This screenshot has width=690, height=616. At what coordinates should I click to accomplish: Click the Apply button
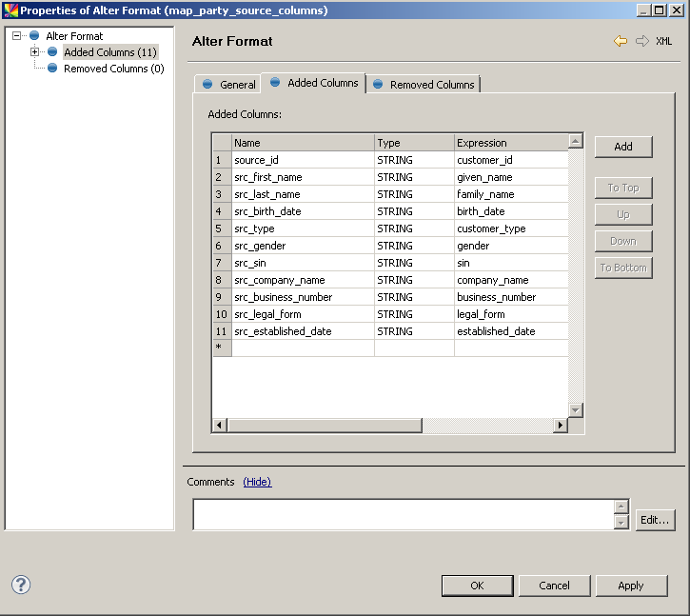[630, 586]
